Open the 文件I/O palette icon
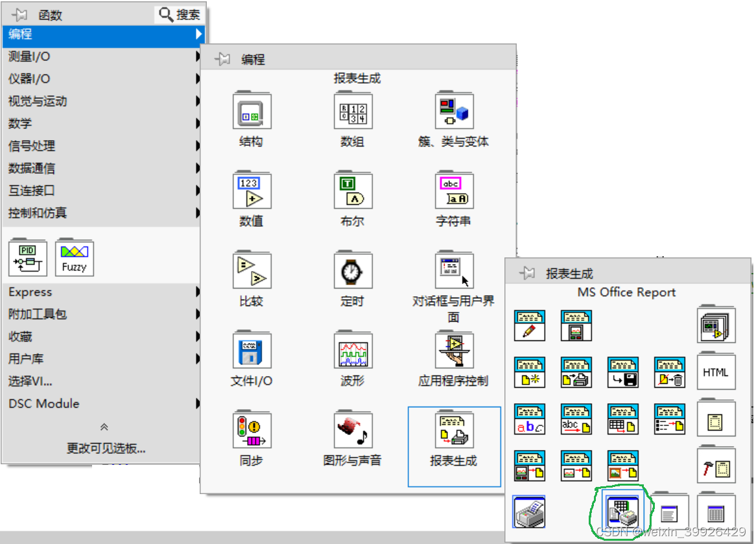This screenshot has height=544, width=756. (252, 350)
